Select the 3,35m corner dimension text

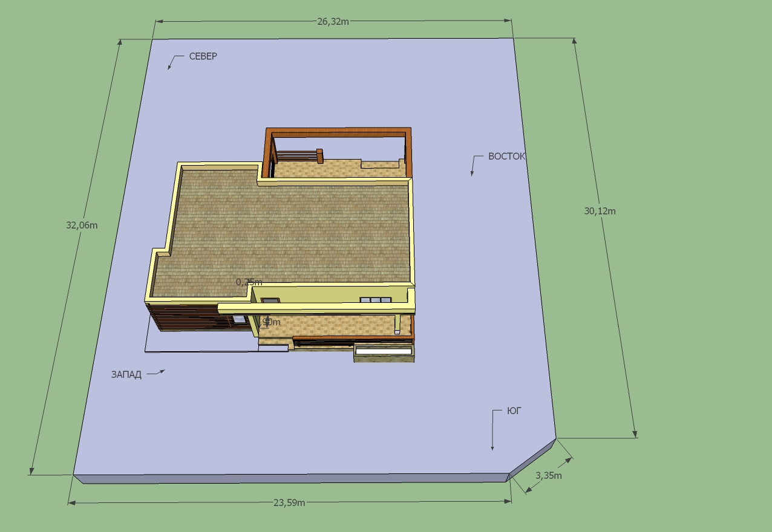[549, 475]
